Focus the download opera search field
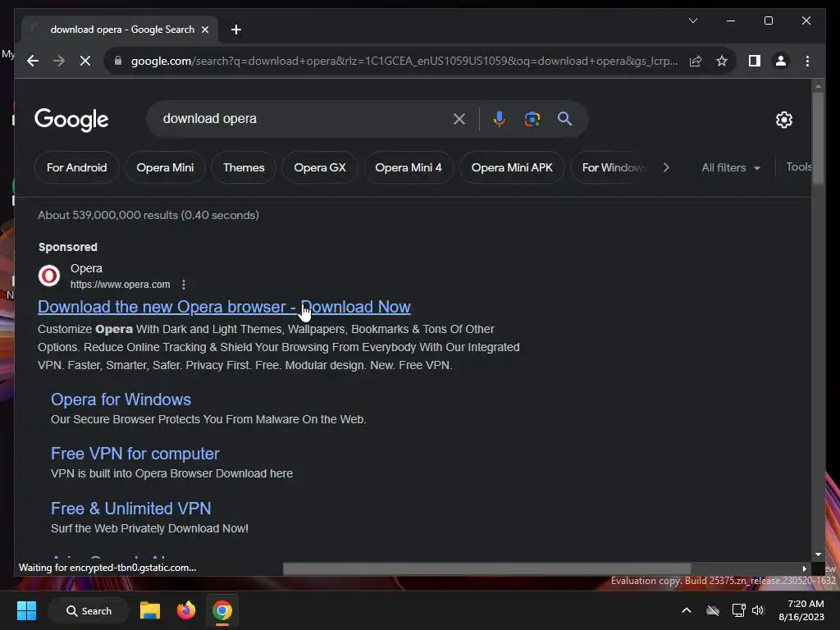The width and height of the screenshot is (840, 630). coord(300,119)
